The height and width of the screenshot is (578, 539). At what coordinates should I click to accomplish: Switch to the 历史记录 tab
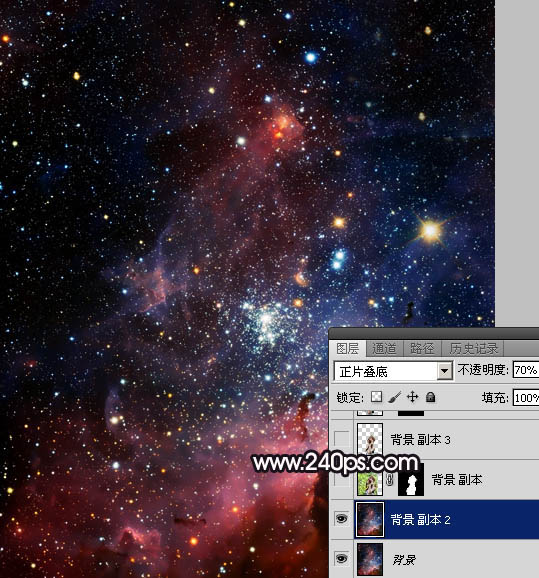(x=473, y=348)
